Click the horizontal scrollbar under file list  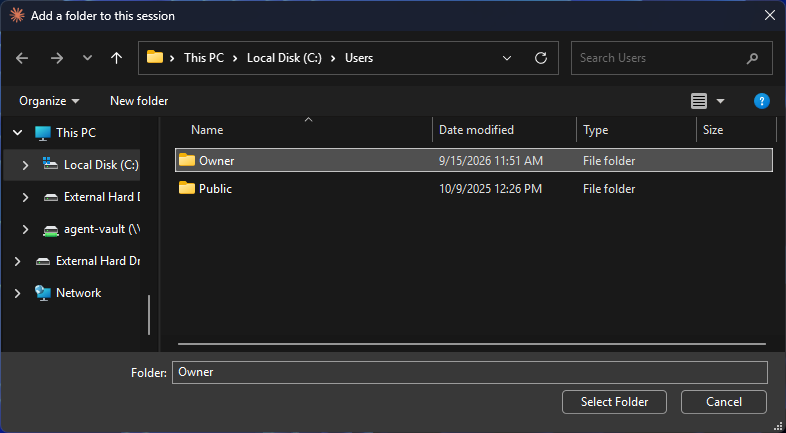(472, 344)
